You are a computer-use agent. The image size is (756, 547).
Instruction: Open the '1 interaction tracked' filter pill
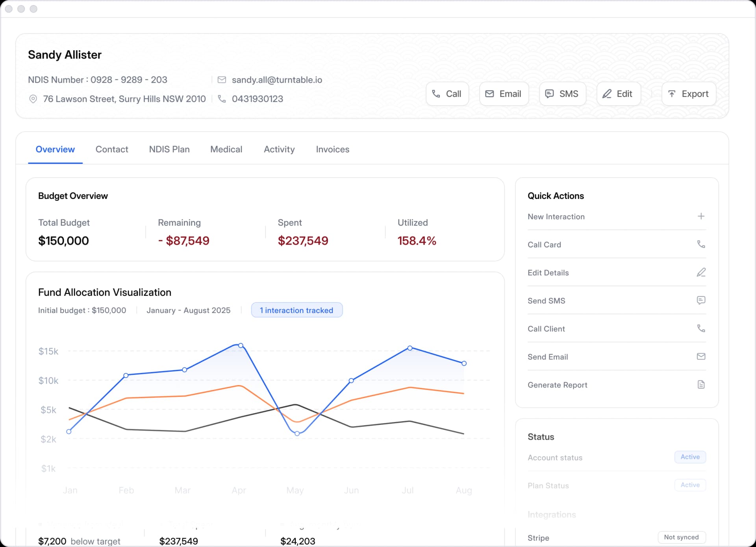pos(296,310)
